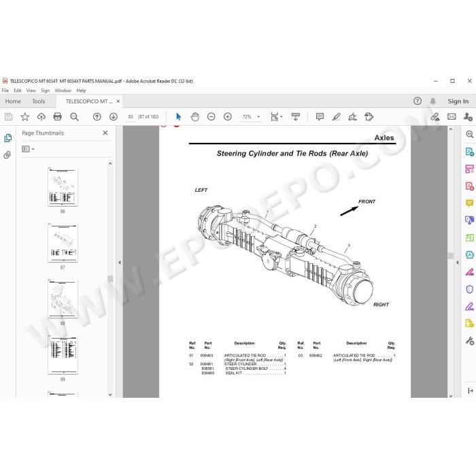Zoom out with the minus button
Viewport: 476px width, 476px height.
click(211, 116)
